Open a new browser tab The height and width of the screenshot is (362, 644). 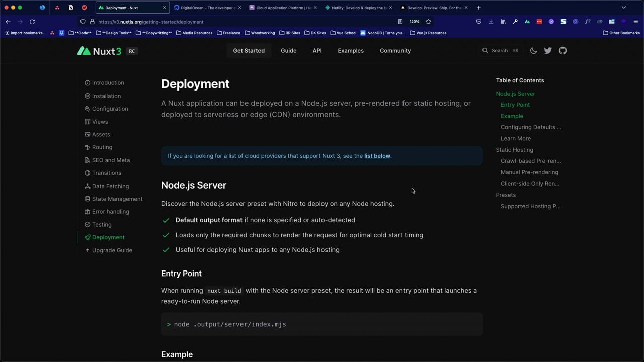tap(478, 8)
